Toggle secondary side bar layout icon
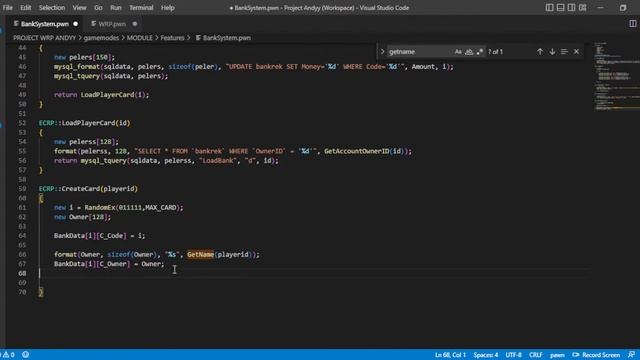The height and width of the screenshot is (360, 640). 571,7
